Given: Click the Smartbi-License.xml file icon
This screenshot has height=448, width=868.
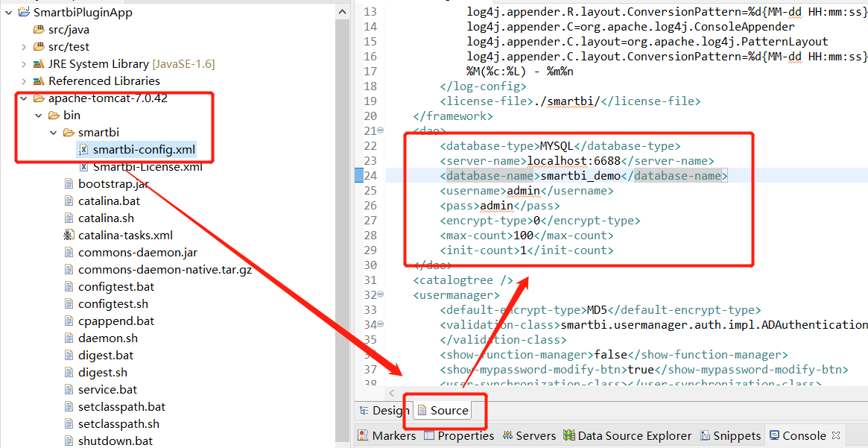Looking at the screenshot, I should [x=83, y=167].
